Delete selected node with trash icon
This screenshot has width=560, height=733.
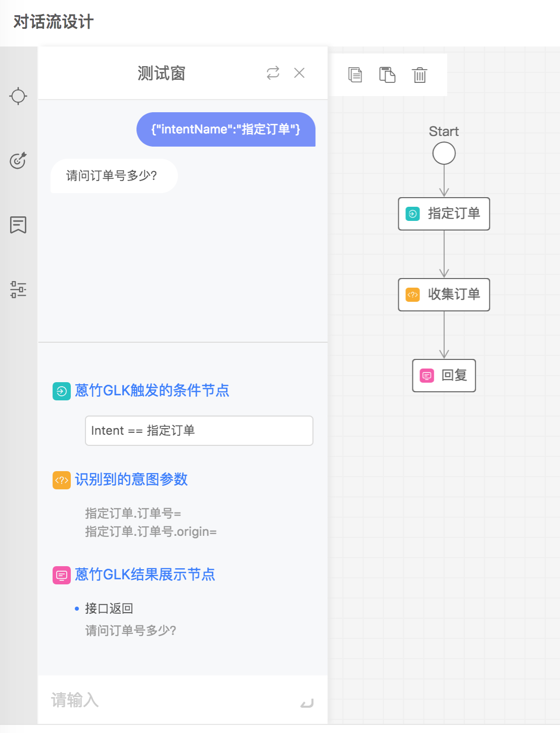(419, 75)
